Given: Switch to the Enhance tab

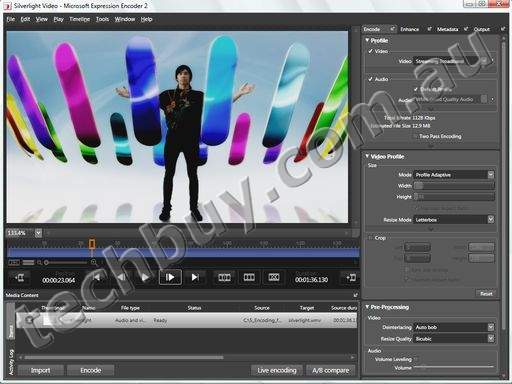Looking at the screenshot, I should point(409,29).
